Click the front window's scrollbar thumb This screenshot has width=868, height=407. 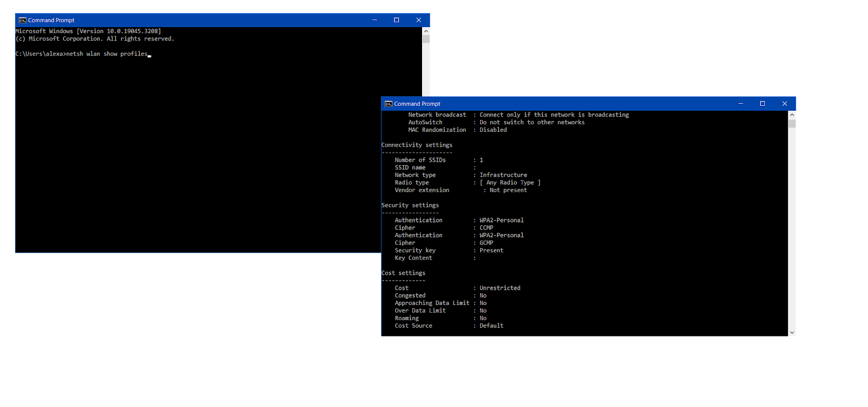pyautogui.click(x=792, y=124)
